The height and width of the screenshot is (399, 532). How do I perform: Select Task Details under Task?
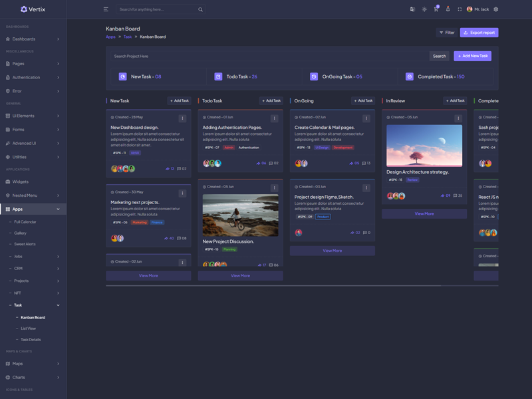point(31,340)
